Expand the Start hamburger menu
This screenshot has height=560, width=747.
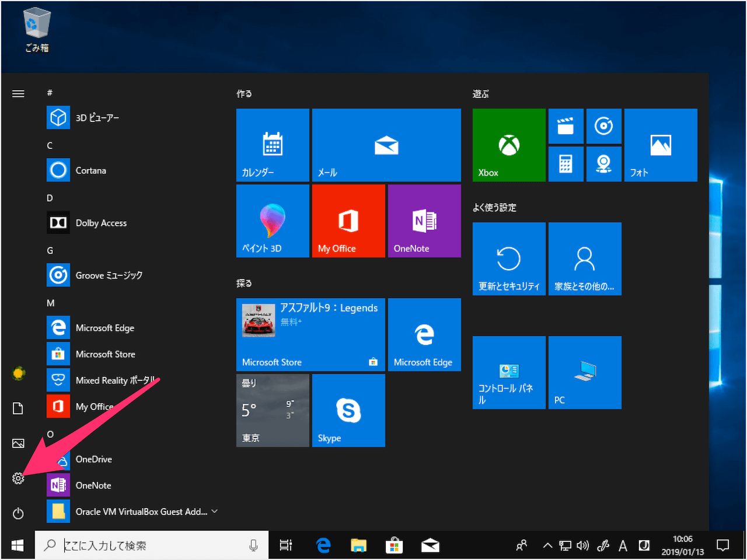point(18,93)
